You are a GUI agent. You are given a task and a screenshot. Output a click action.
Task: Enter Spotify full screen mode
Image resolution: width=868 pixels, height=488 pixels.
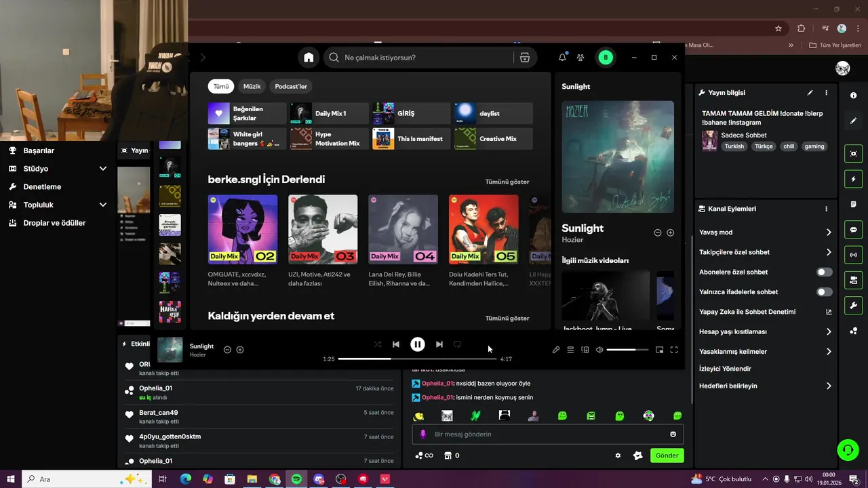(674, 350)
